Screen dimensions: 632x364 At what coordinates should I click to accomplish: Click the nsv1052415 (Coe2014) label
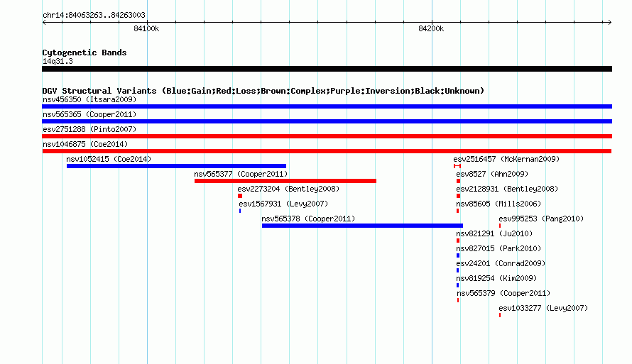tap(109, 159)
